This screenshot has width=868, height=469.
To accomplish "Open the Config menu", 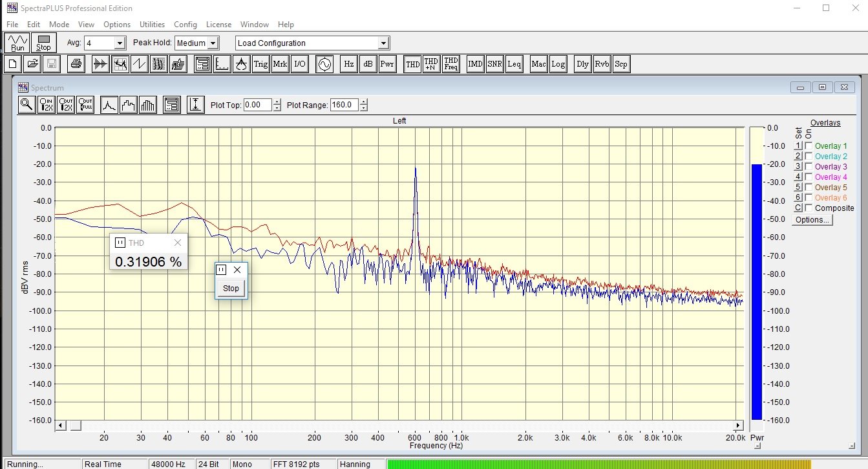I will click(185, 25).
